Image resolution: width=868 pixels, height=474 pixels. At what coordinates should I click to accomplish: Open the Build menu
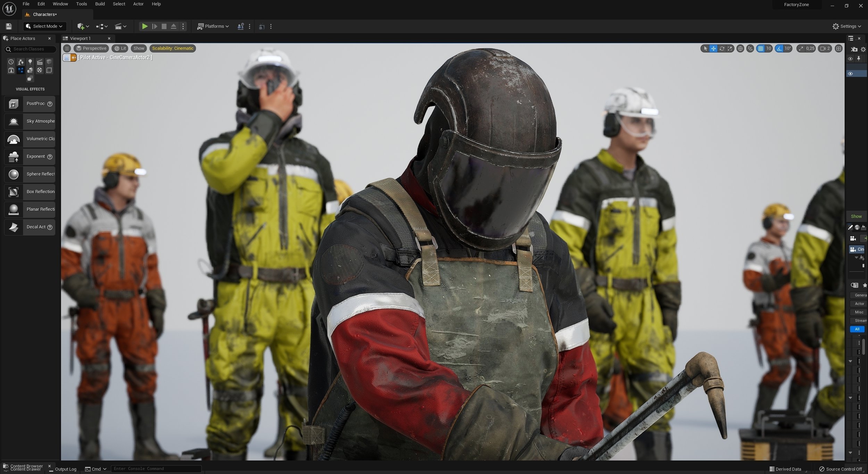100,4
